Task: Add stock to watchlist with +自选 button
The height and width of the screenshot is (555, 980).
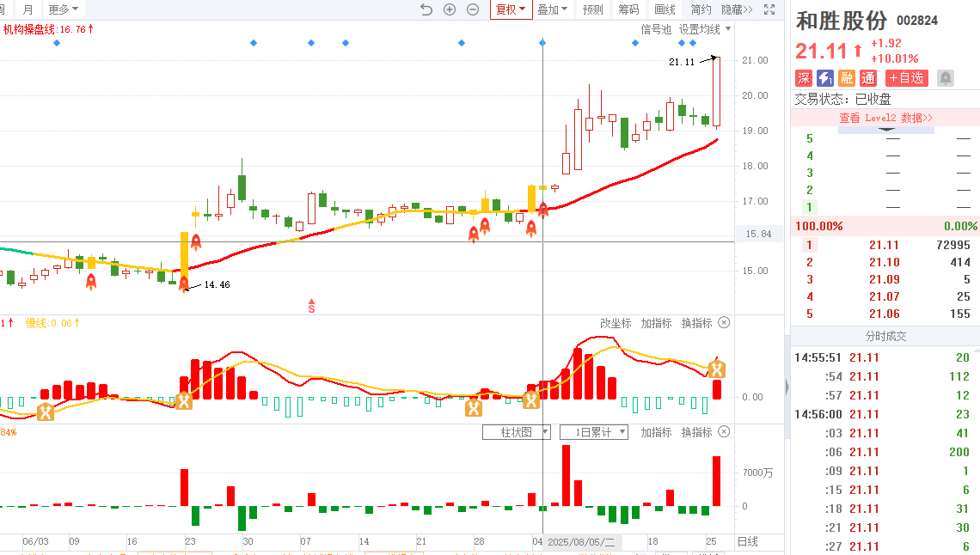Action: [x=906, y=78]
